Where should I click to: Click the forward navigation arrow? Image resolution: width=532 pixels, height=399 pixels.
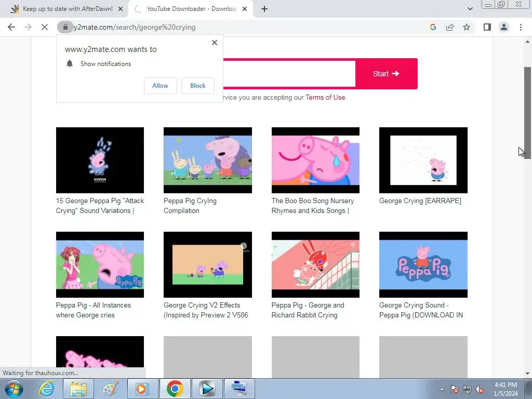[28, 27]
